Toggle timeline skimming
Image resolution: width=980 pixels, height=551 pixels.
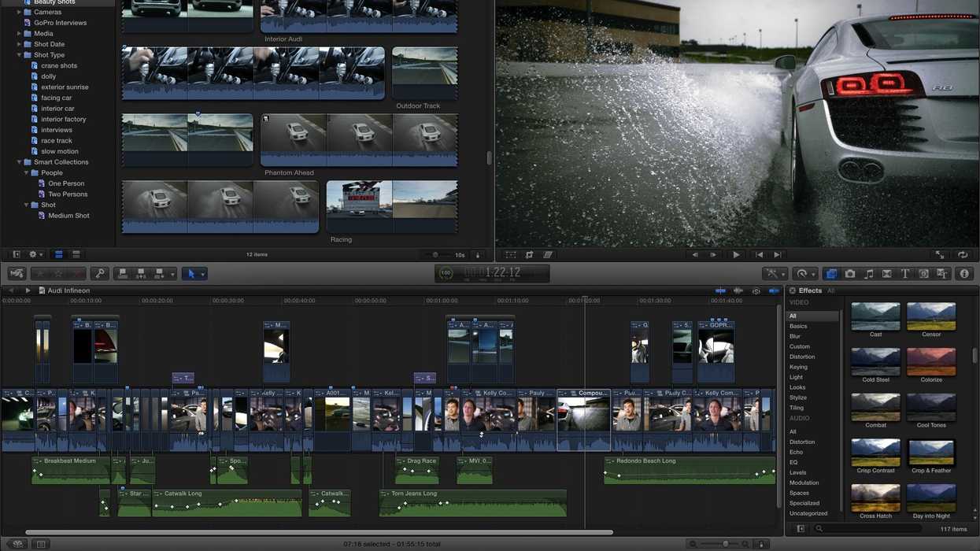pos(720,291)
